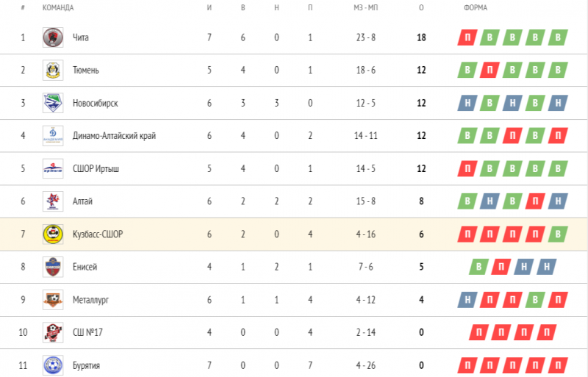Click the ФОРМА column header
The width and height of the screenshot is (588, 377).
476,8
